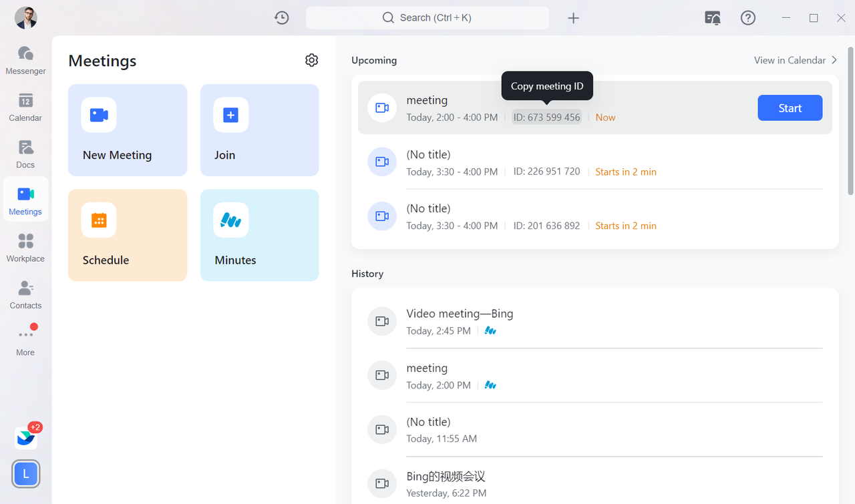855x504 pixels.
Task: Click the New Meeting card
Action: tap(128, 130)
